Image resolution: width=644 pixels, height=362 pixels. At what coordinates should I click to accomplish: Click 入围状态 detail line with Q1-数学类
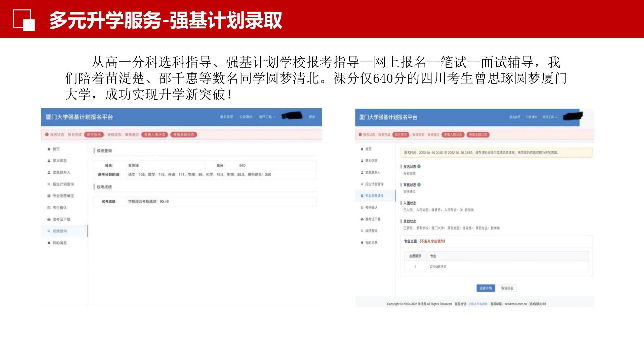pyautogui.click(x=438, y=210)
